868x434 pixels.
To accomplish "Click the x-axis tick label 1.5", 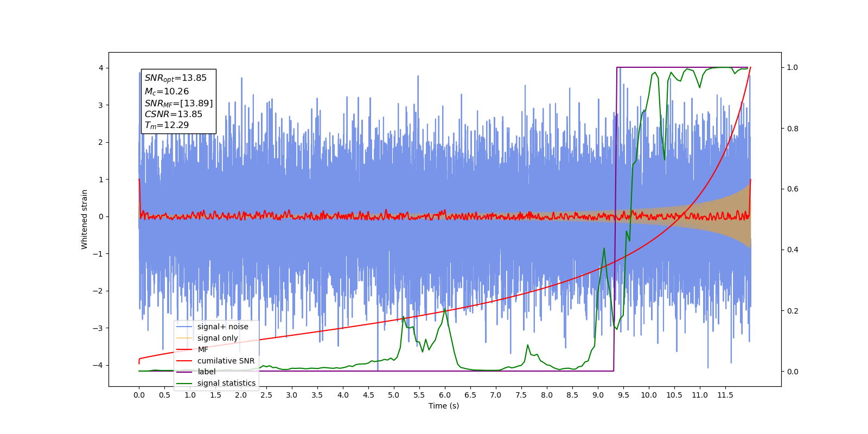I will [x=215, y=395].
